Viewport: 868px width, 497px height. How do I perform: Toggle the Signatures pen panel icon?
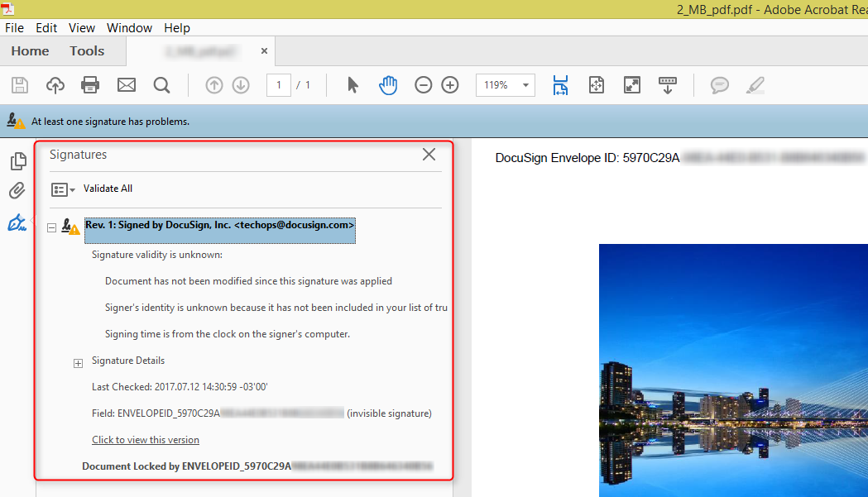coord(17,222)
